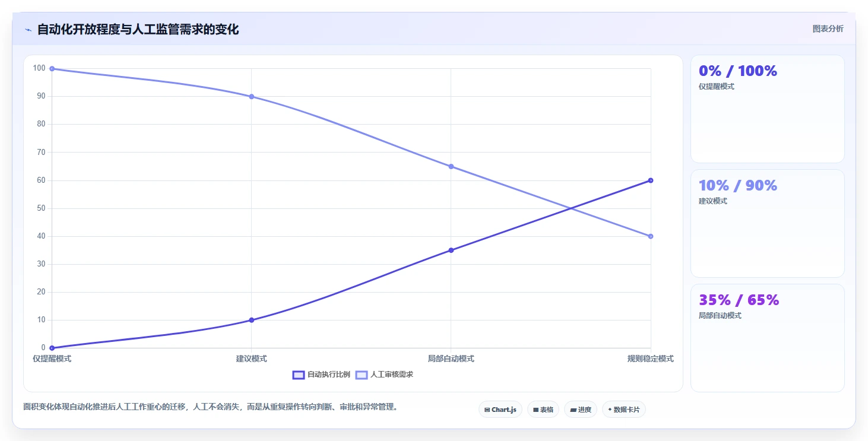Click the 自动执行比例 data point at 0
The image size is (868, 441).
click(x=52, y=348)
